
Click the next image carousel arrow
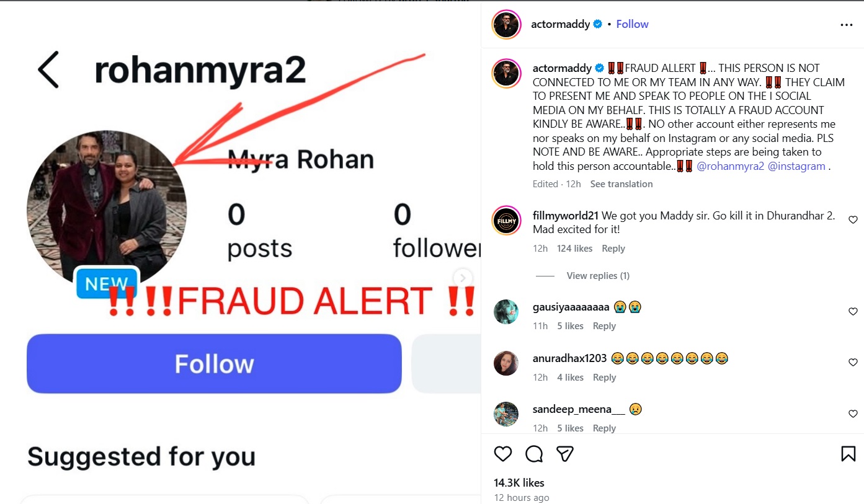point(463,278)
